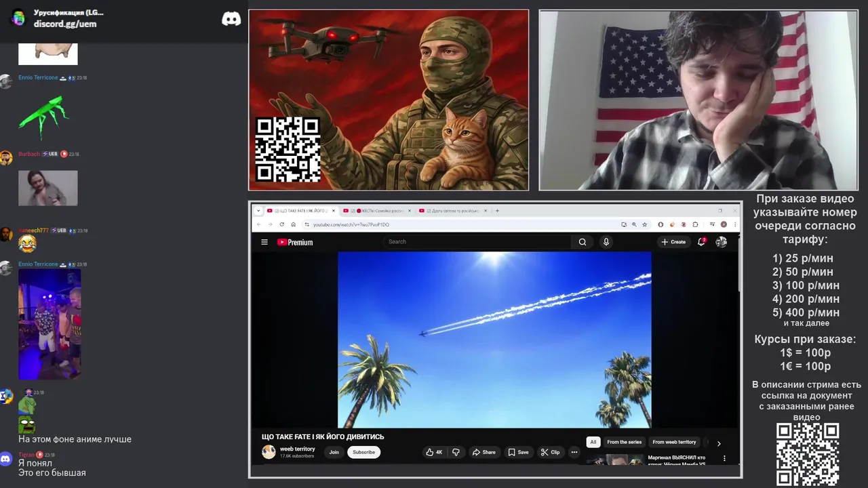The height and width of the screenshot is (488, 868).
Task: Reload the YouTube page
Action: pyautogui.click(x=282, y=224)
